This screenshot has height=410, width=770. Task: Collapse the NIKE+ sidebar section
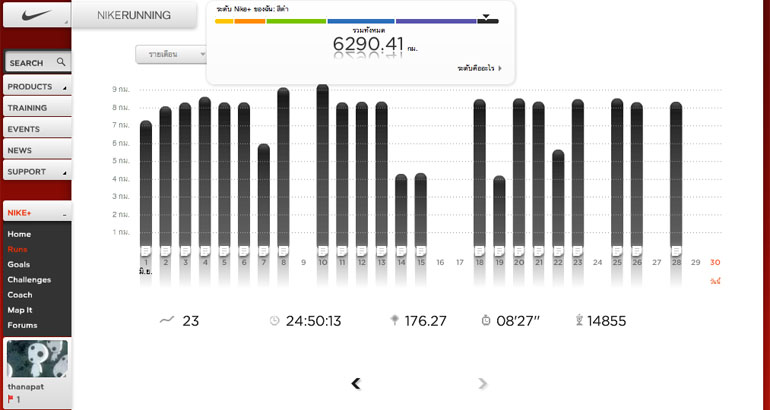(64, 214)
